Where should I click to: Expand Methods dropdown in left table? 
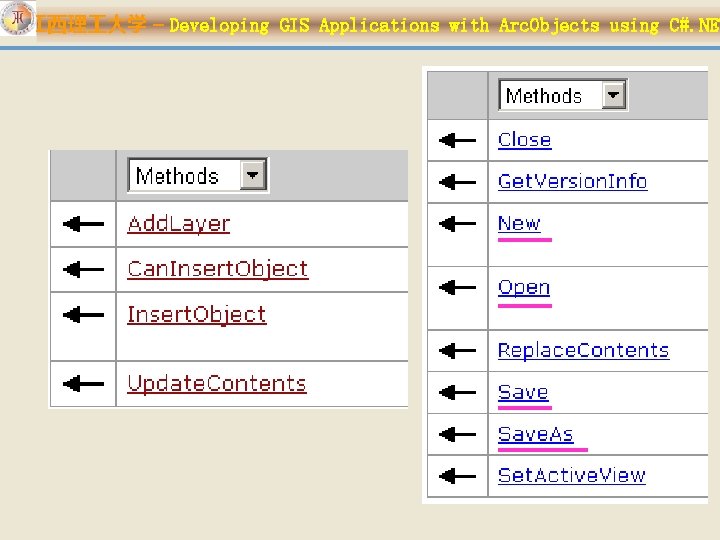253,174
